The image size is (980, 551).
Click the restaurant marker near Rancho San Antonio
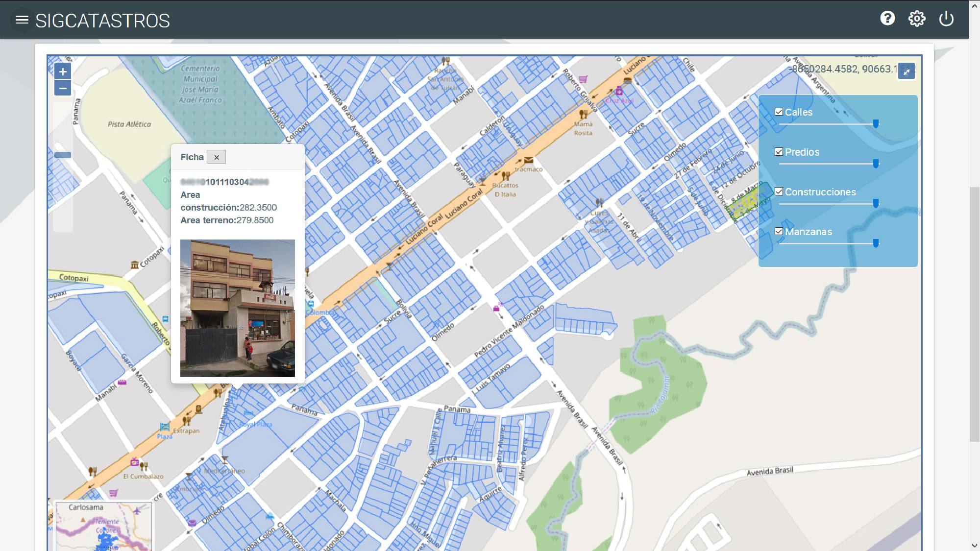pos(445,61)
